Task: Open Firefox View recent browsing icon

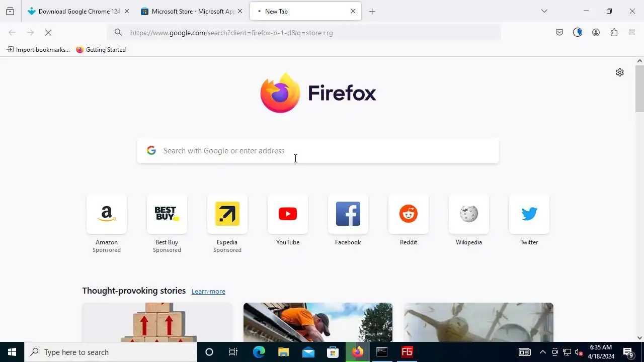Action: [x=10, y=11]
